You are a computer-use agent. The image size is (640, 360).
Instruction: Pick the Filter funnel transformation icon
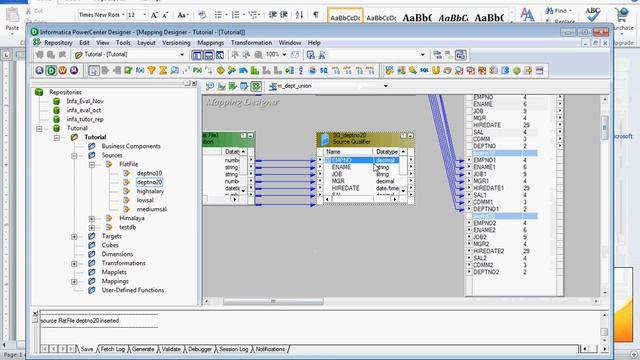click(x=151, y=71)
